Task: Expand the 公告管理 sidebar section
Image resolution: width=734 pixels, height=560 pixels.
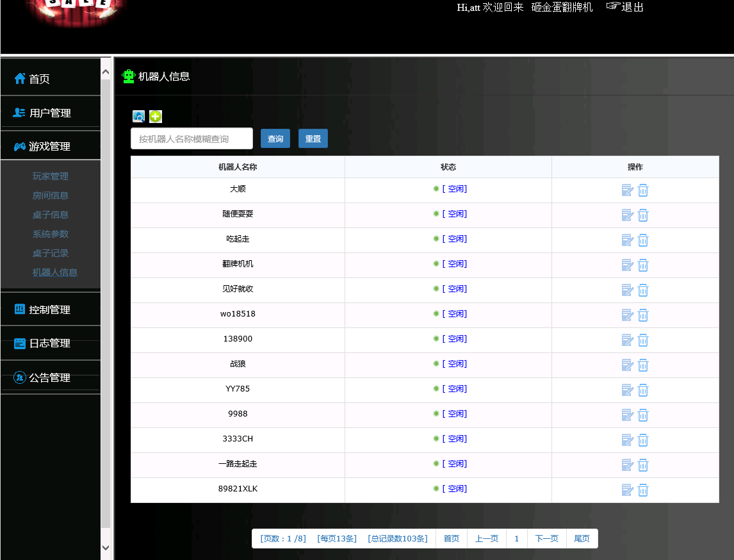Action: point(51,377)
